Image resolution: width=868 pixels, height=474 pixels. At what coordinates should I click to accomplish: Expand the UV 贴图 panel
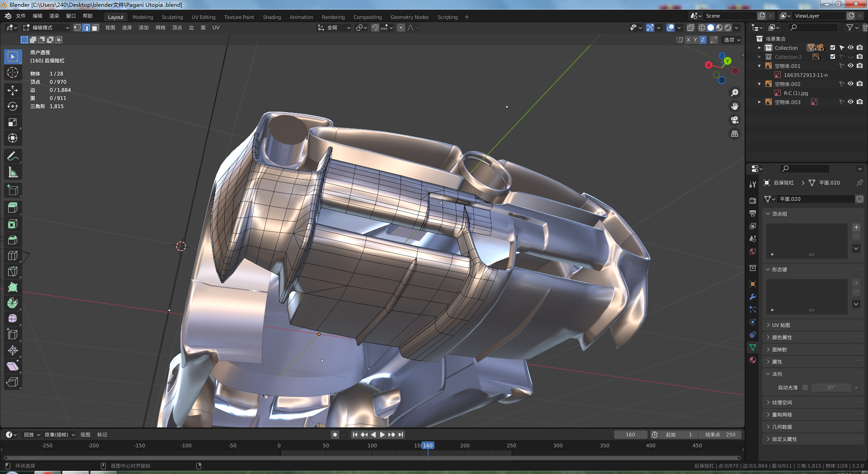pos(813,325)
